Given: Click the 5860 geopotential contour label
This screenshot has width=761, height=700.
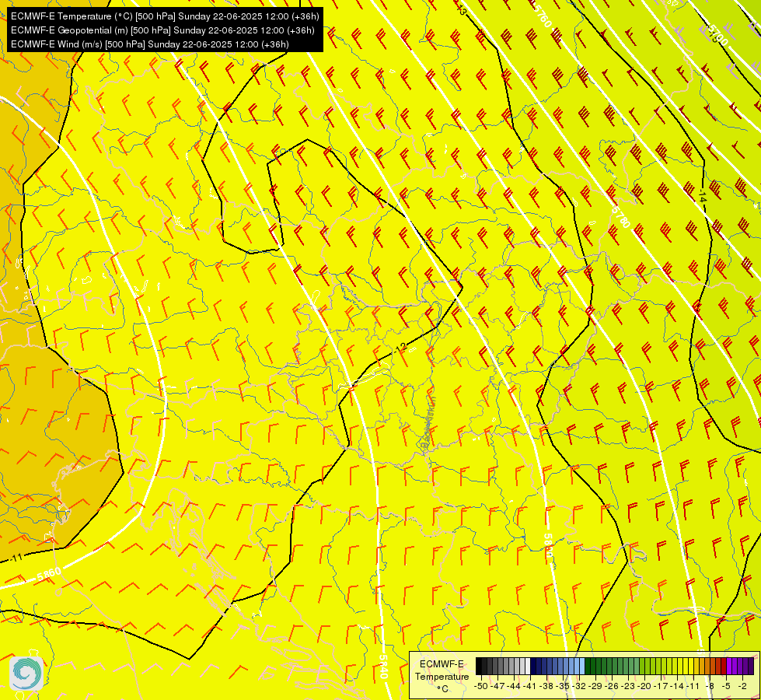Looking at the screenshot, I should tap(49, 574).
